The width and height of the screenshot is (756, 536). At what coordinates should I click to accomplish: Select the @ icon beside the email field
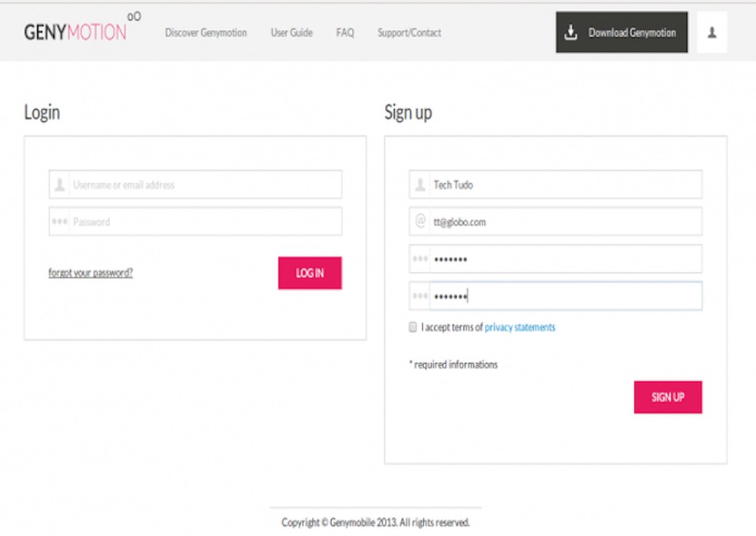tap(420, 221)
